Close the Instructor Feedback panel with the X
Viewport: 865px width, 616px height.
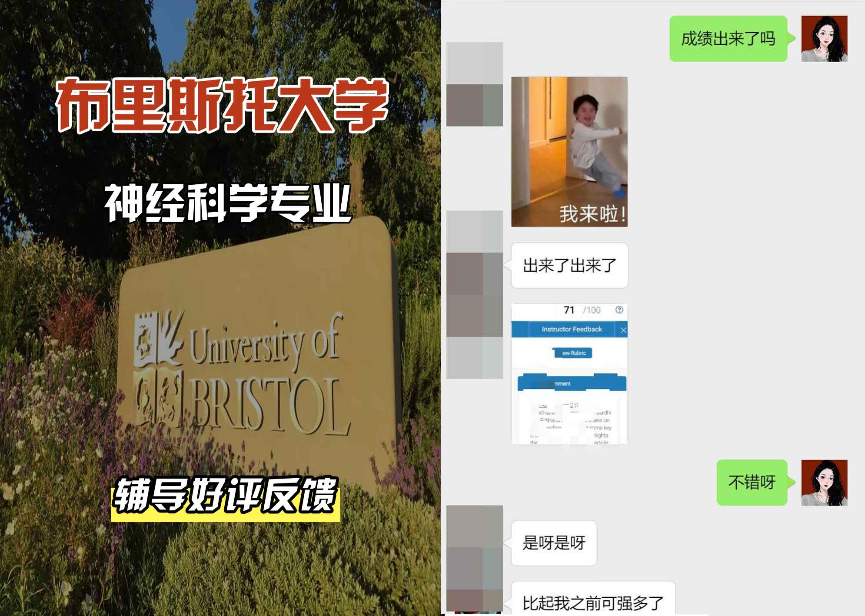tap(624, 330)
